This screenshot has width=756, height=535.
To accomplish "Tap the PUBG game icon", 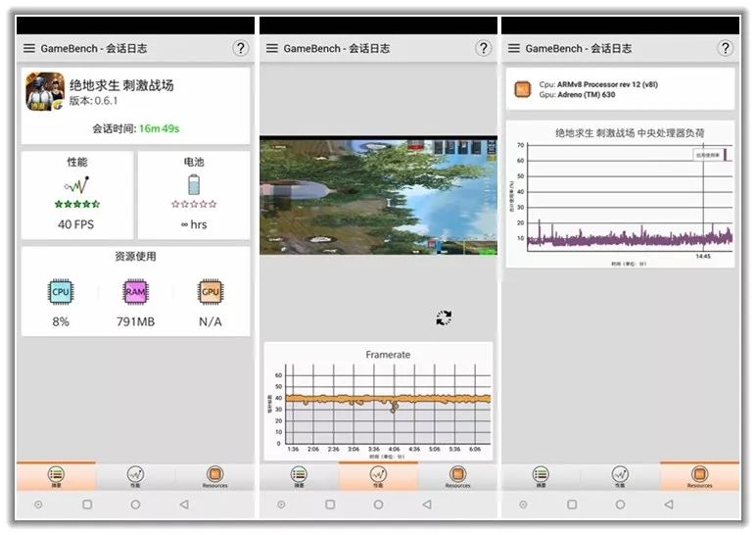I will coord(44,92).
